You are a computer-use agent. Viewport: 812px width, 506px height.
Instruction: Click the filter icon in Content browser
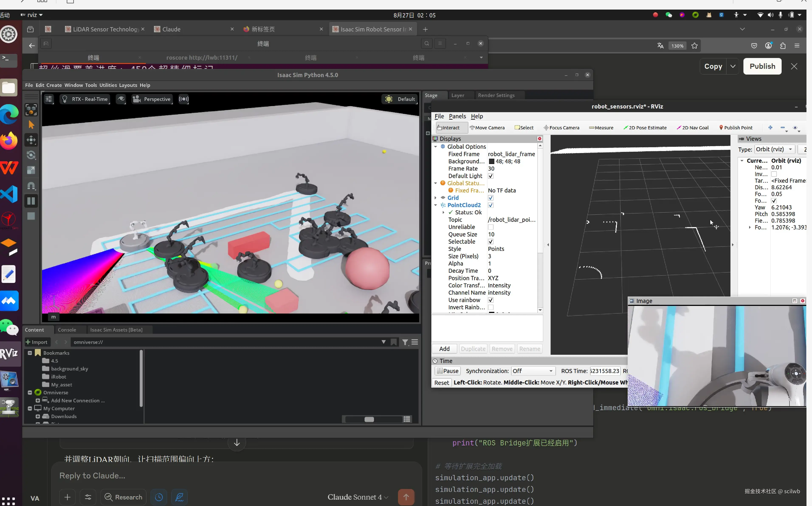pos(405,342)
